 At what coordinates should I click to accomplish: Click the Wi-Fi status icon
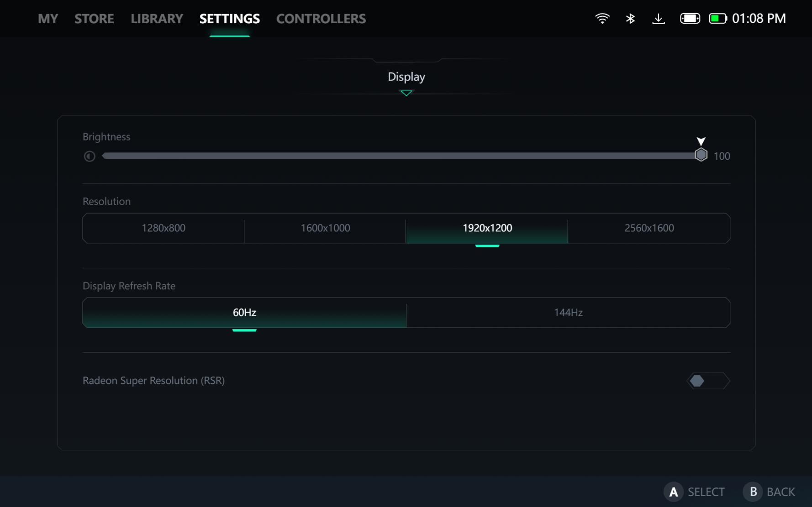click(602, 18)
